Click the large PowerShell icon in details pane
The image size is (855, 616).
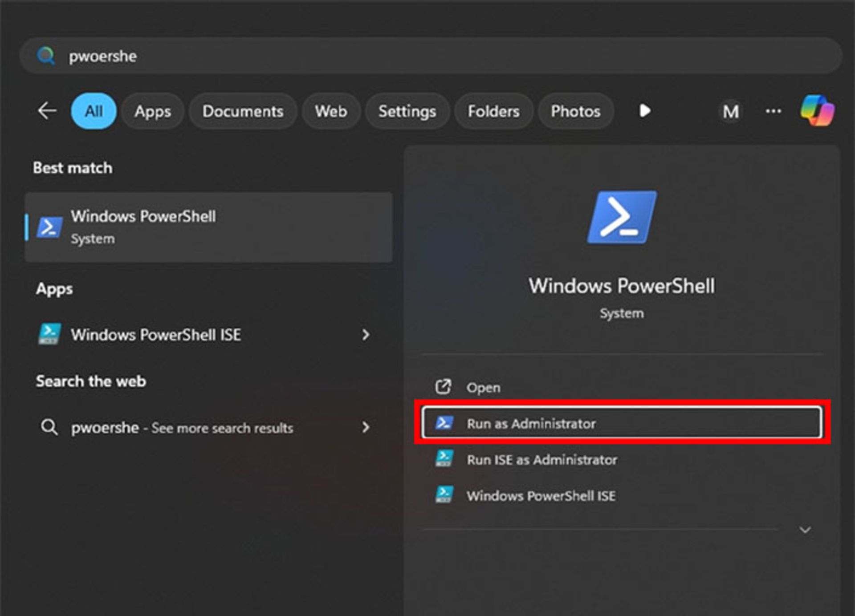622,217
